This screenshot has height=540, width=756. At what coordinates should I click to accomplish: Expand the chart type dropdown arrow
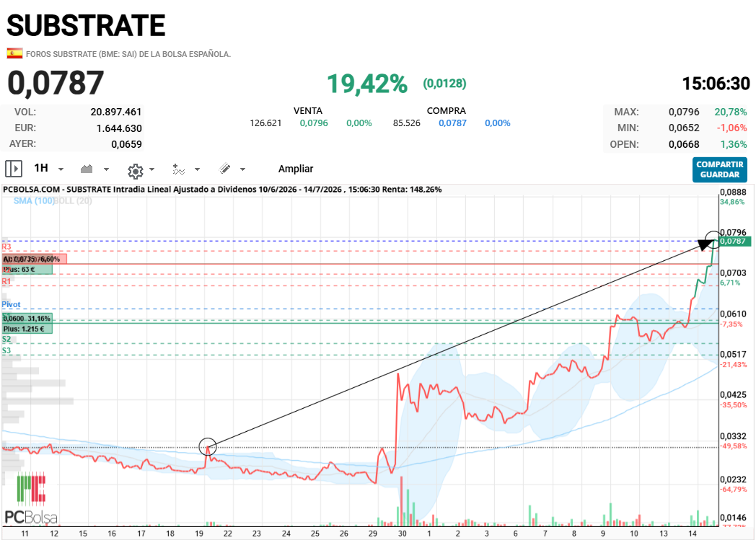[106, 169]
